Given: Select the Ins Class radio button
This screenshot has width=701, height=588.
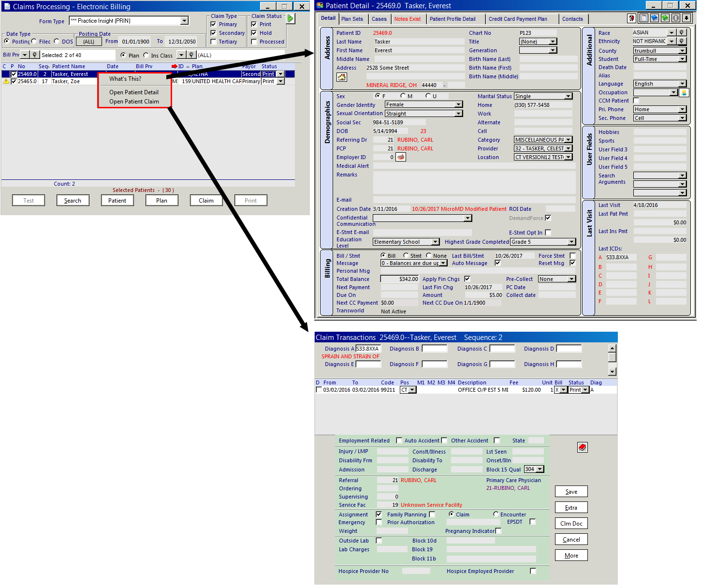Looking at the screenshot, I should click(146, 55).
